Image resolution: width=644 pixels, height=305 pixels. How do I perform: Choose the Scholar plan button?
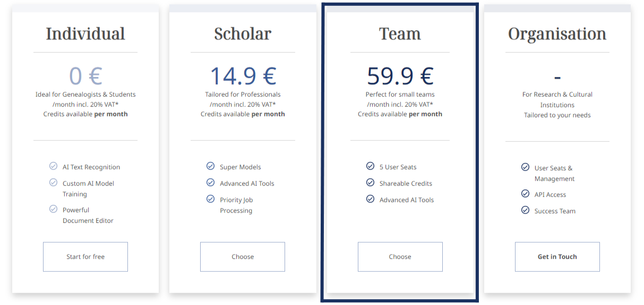click(243, 257)
